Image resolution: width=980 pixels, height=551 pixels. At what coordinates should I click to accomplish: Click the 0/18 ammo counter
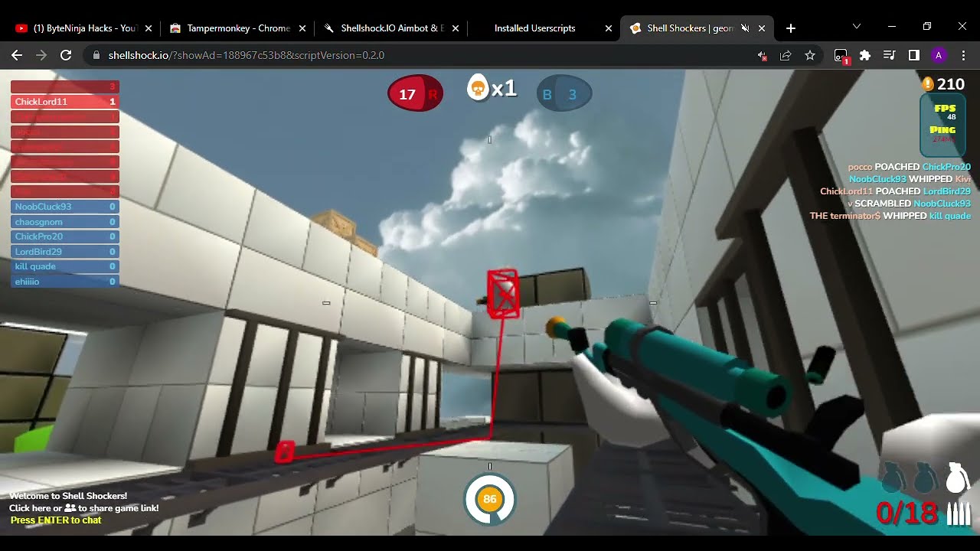click(x=907, y=514)
